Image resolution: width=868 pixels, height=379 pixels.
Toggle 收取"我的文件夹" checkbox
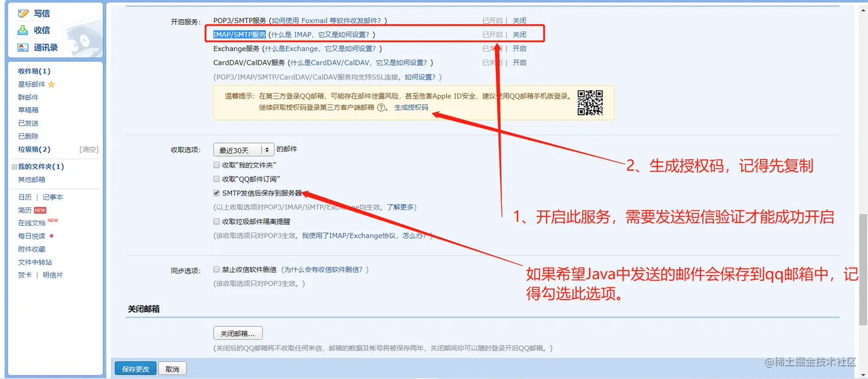[x=216, y=165]
